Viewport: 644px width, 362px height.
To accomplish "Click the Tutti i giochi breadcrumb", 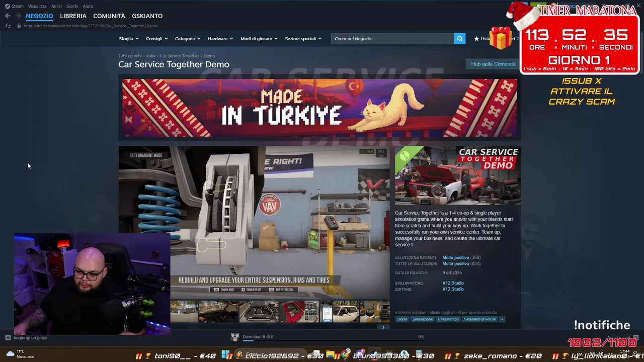I will [x=130, y=56].
